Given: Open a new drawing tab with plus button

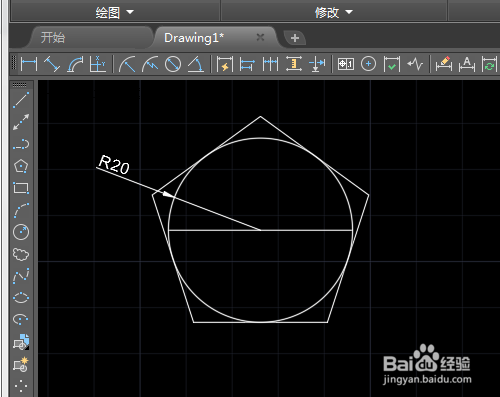Looking at the screenshot, I should 295,38.
